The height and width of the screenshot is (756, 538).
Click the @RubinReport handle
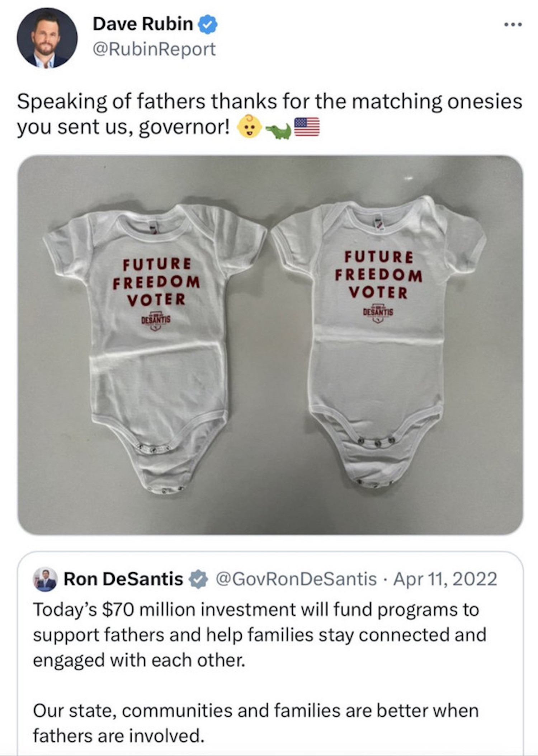(154, 49)
